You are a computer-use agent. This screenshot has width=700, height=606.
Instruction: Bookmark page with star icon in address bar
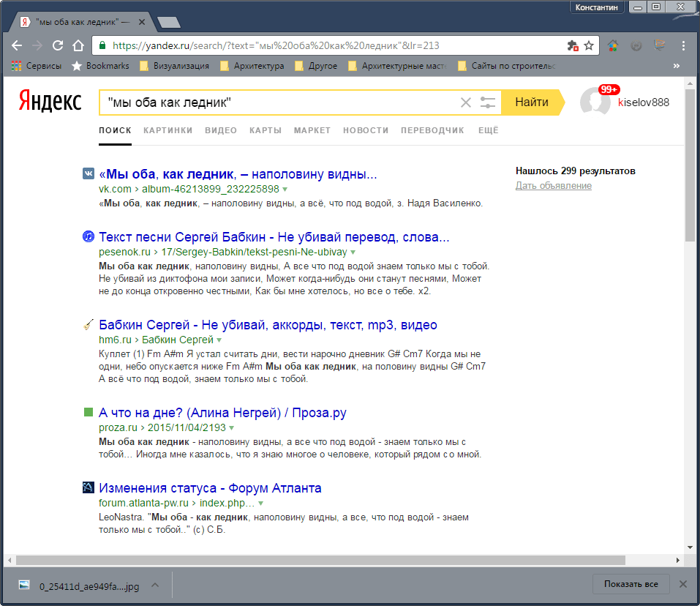point(589,45)
